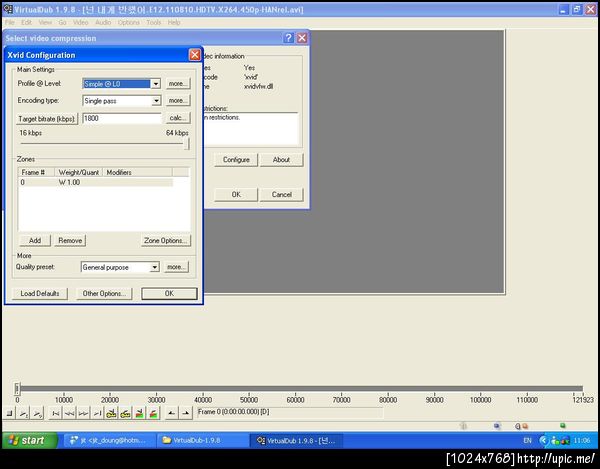
Task: Open the bitrate calc button
Action: click(x=178, y=118)
